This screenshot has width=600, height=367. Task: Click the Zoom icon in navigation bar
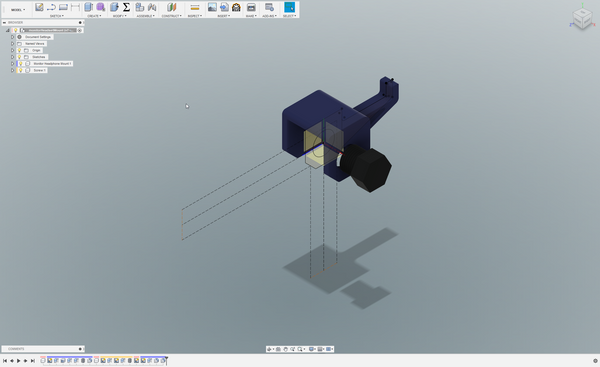pyautogui.click(x=293, y=349)
